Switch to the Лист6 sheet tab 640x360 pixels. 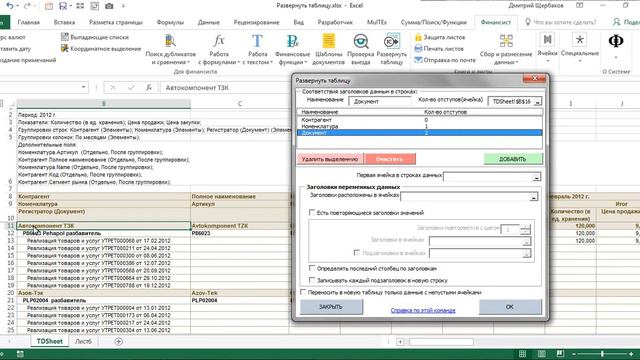pyautogui.click(x=83, y=342)
